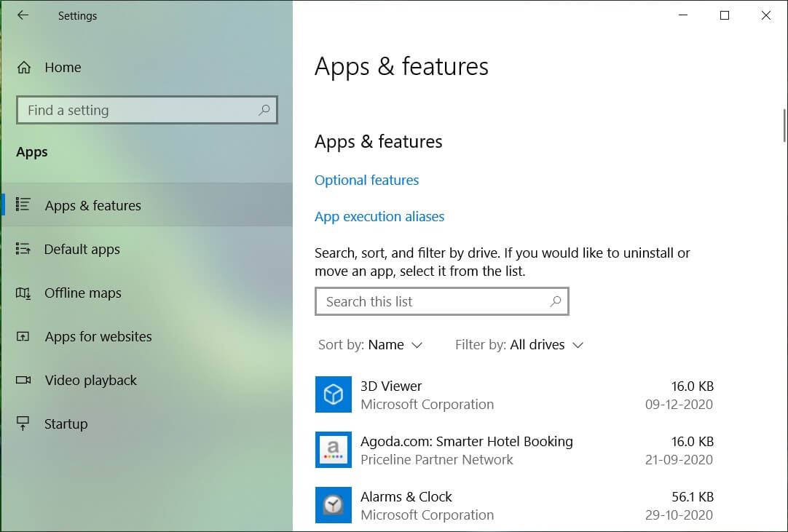Click the magnifier in Search this list
788x532 pixels.
[x=556, y=301]
